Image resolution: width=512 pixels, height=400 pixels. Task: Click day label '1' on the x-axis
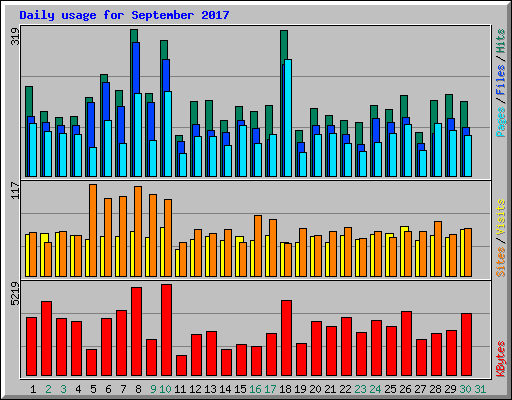click(33, 389)
